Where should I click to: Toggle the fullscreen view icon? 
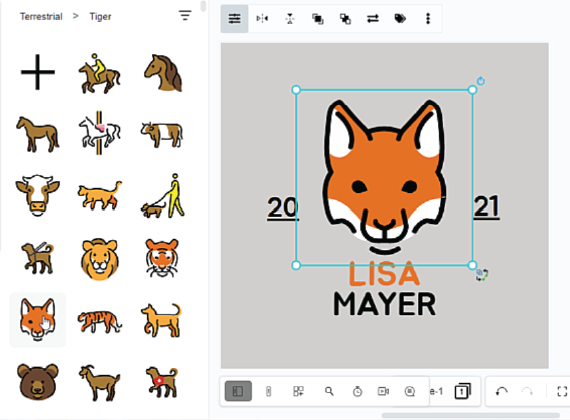point(562,391)
